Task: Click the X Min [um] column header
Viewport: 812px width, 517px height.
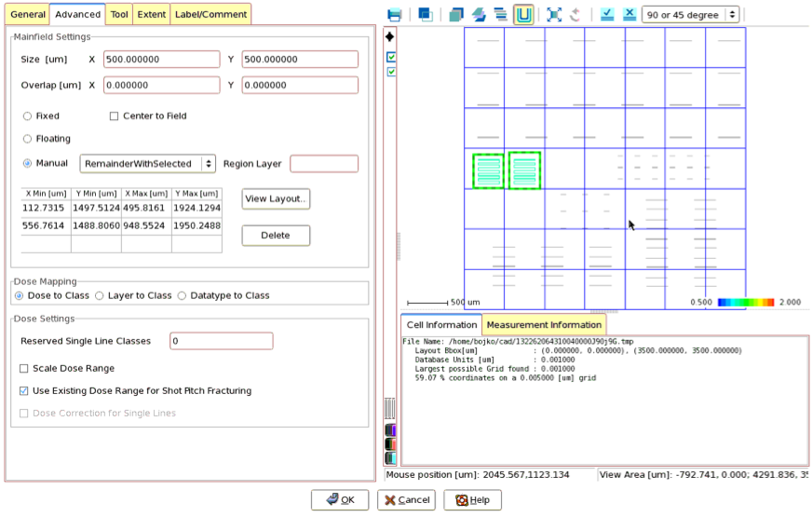Action: [x=46, y=193]
